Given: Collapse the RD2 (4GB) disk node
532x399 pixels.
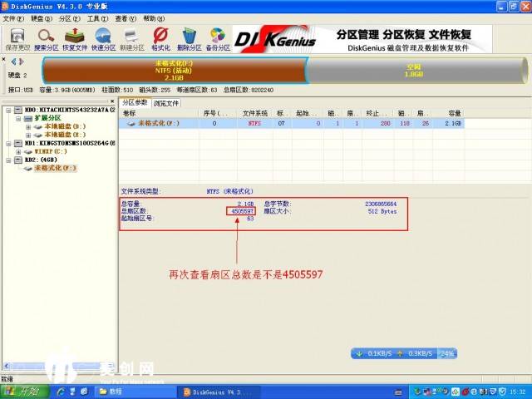Looking at the screenshot, I should click(7, 160).
